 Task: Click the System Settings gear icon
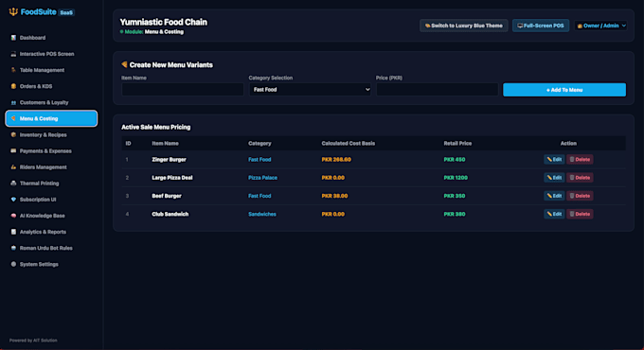[x=13, y=264]
